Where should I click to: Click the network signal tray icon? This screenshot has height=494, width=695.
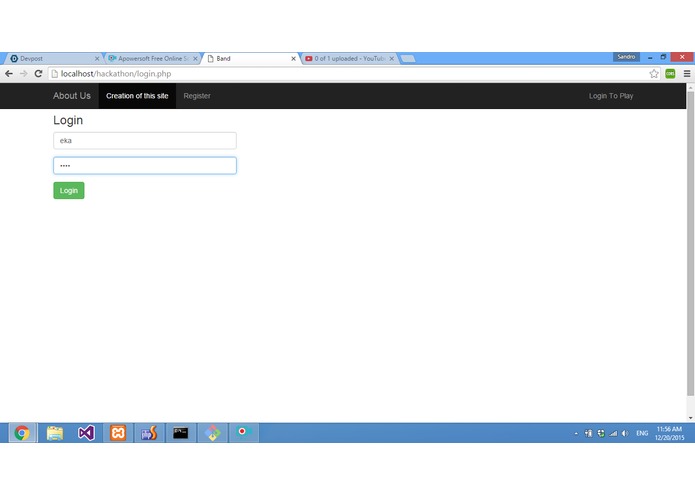tap(613, 433)
